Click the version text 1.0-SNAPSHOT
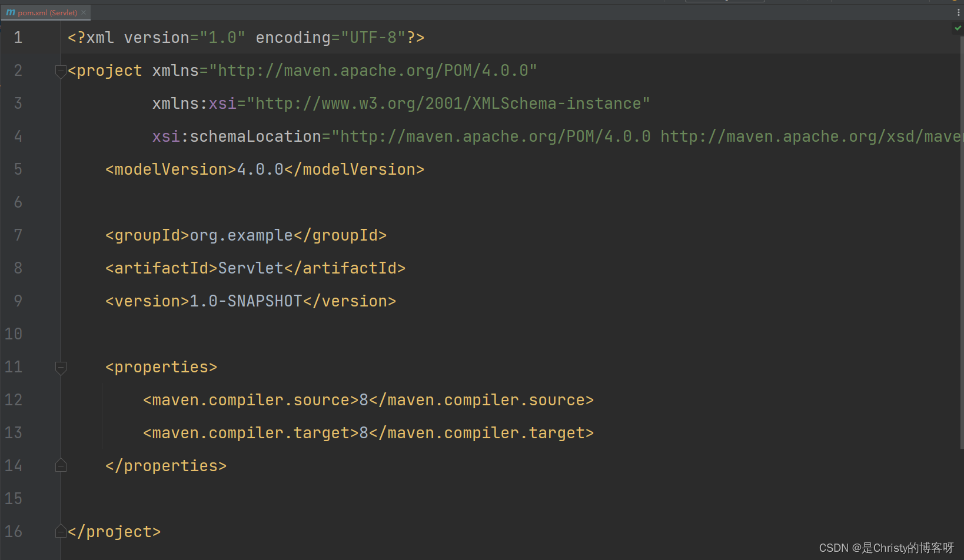964x560 pixels. click(x=245, y=301)
